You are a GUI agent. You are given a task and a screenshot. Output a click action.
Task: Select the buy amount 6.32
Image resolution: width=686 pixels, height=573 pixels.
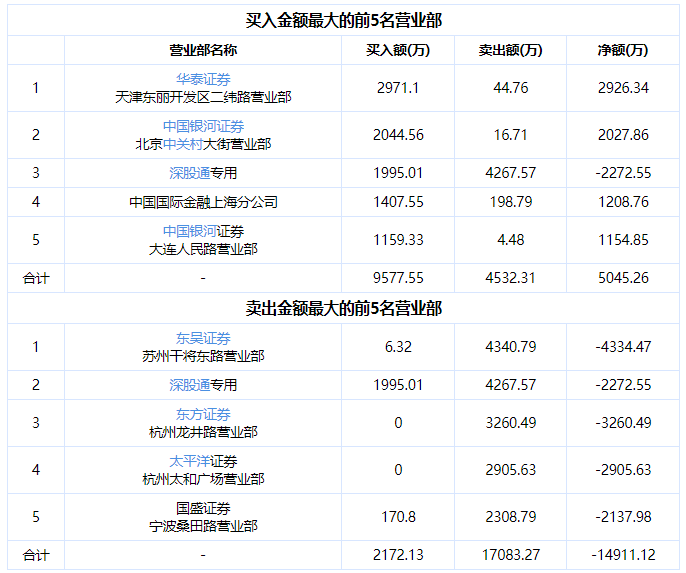click(398, 347)
